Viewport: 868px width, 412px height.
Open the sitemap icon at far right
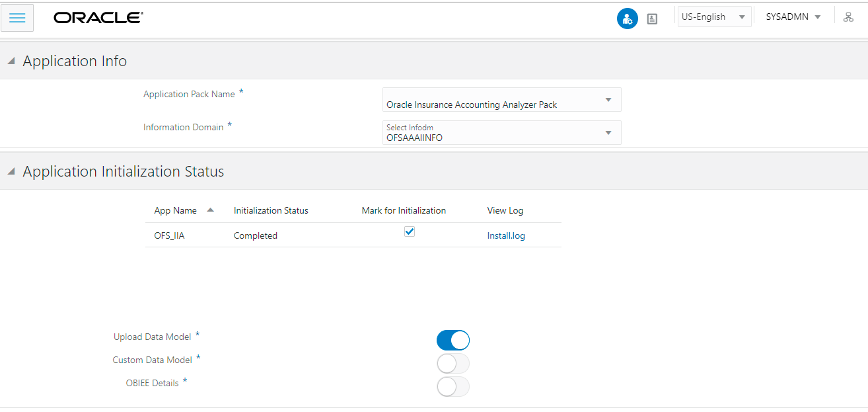848,17
